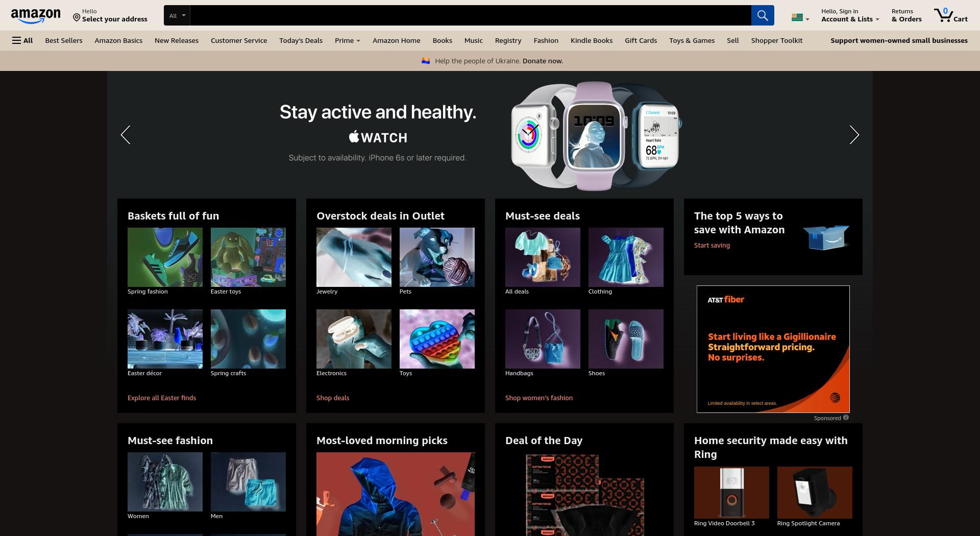Open Handbags deals thumbnail

543,339
